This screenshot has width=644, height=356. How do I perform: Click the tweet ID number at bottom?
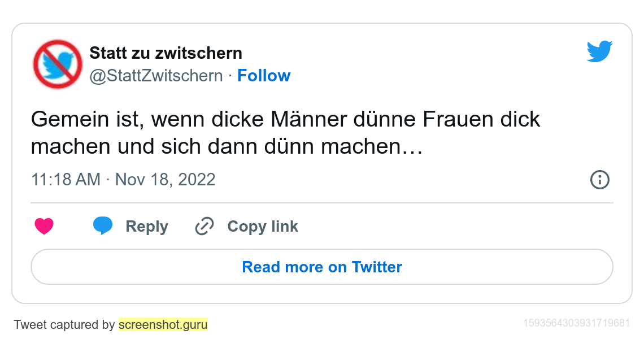(x=576, y=323)
